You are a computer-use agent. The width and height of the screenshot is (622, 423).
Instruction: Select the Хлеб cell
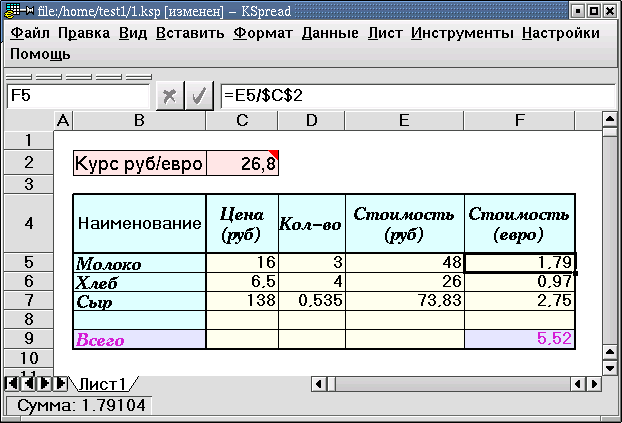140,282
